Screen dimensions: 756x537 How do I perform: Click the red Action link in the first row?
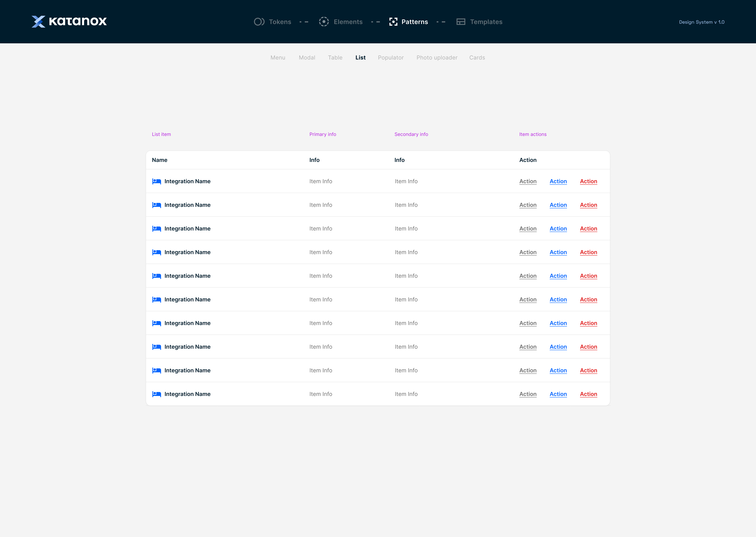(588, 182)
